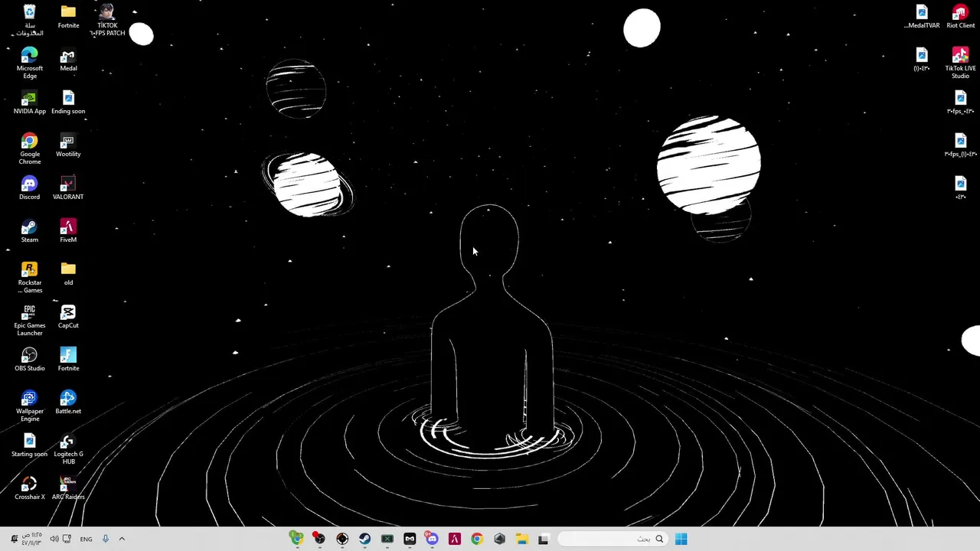Open the Google Chrome desktop shortcut
Screen dimensions: 980x551
point(29,148)
